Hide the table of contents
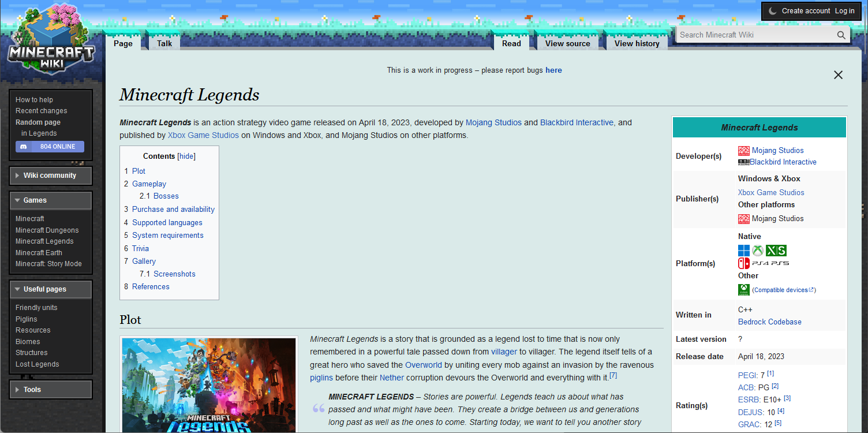 click(186, 156)
